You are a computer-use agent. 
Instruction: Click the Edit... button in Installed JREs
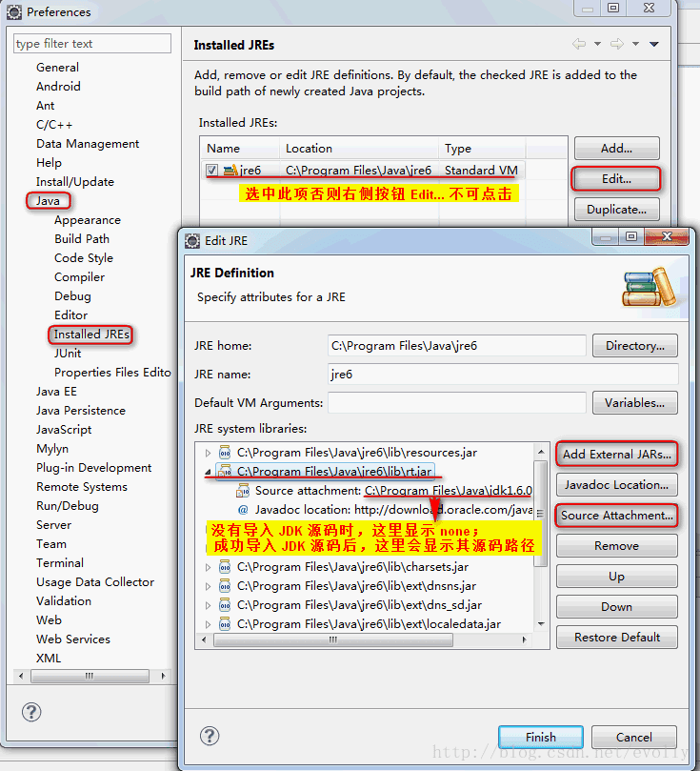616,179
